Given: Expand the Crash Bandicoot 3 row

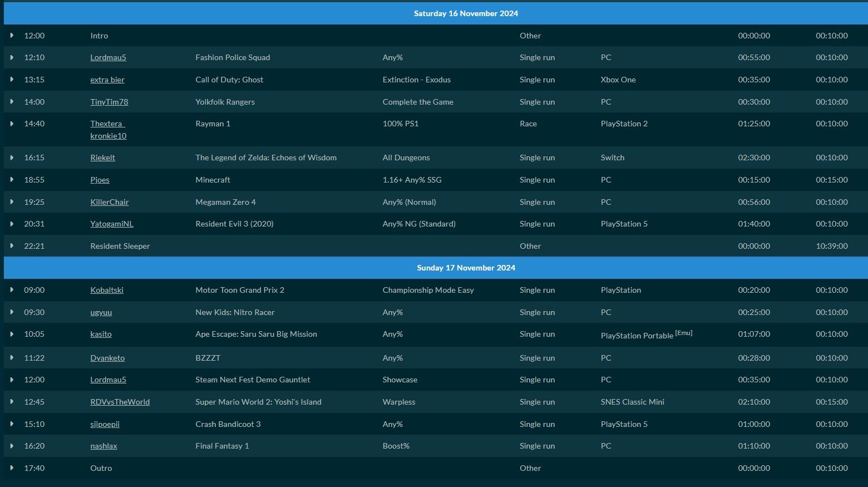Looking at the screenshot, I should [12, 424].
